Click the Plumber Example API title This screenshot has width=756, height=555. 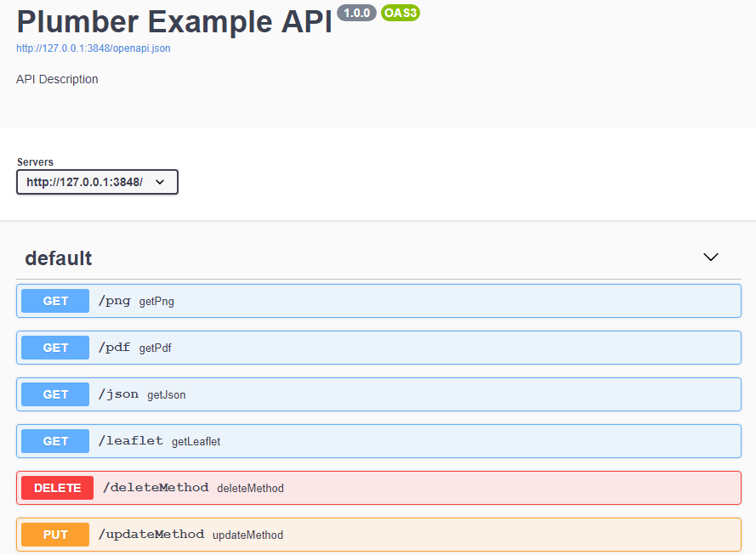click(x=174, y=22)
